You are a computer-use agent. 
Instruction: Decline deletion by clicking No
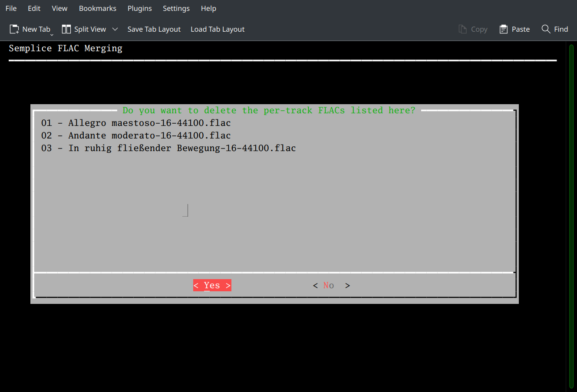click(x=331, y=285)
